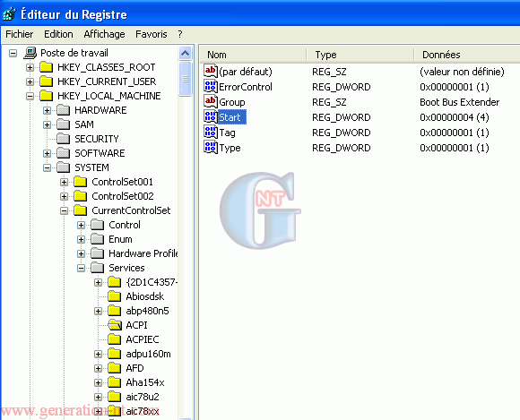Select the Abiosdsk key in tree
The image size is (520, 420).
144,296
